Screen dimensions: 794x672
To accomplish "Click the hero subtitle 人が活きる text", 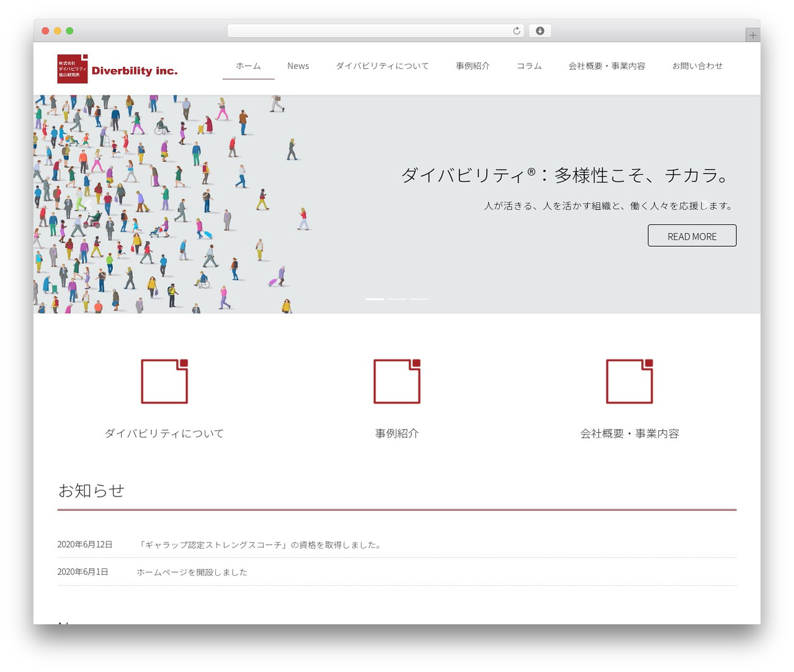I will [609, 206].
